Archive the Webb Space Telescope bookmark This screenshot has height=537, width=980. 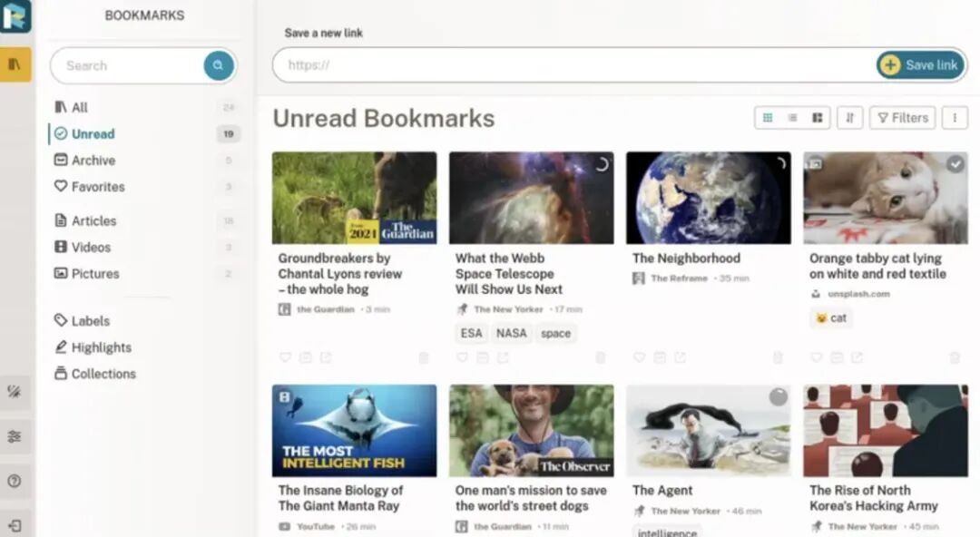tap(483, 357)
